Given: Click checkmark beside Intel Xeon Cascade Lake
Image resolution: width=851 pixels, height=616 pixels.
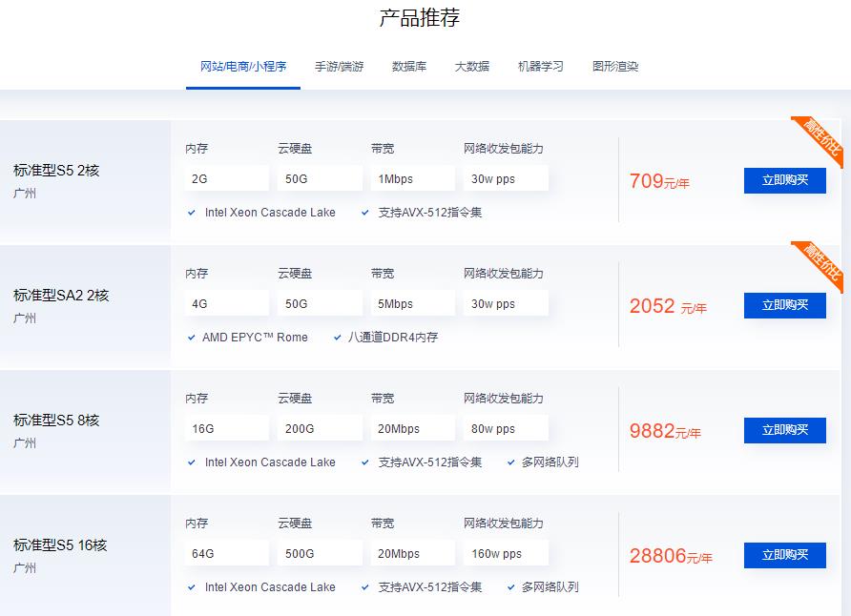Looking at the screenshot, I should tap(191, 214).
